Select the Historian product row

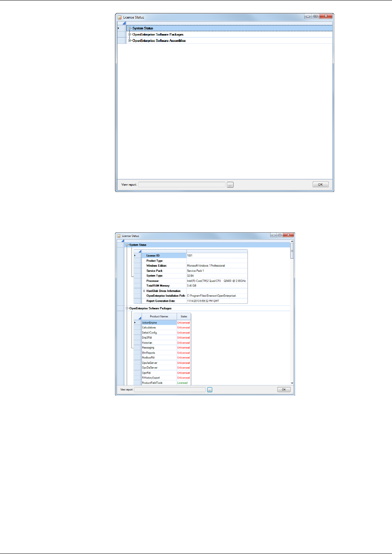pos(159,343)
